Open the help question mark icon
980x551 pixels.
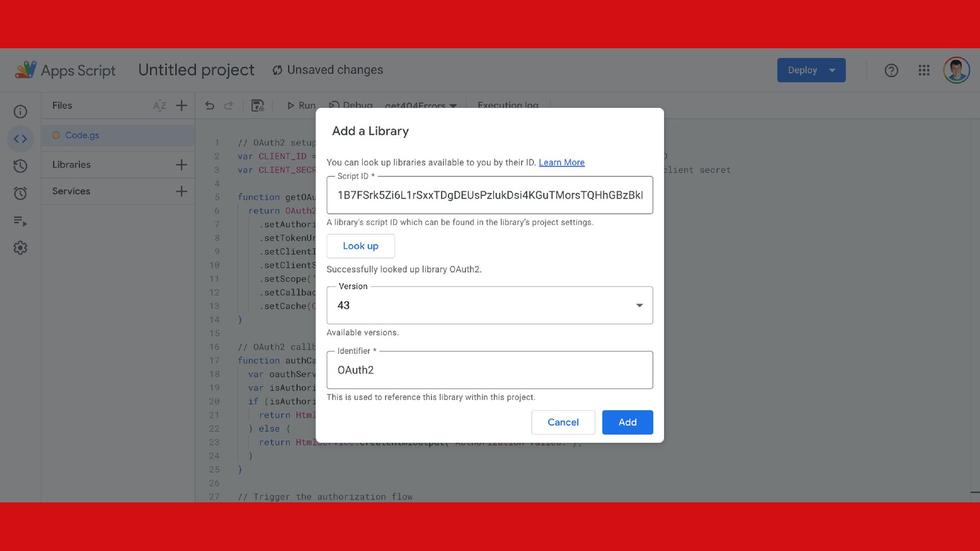[891, 70]
